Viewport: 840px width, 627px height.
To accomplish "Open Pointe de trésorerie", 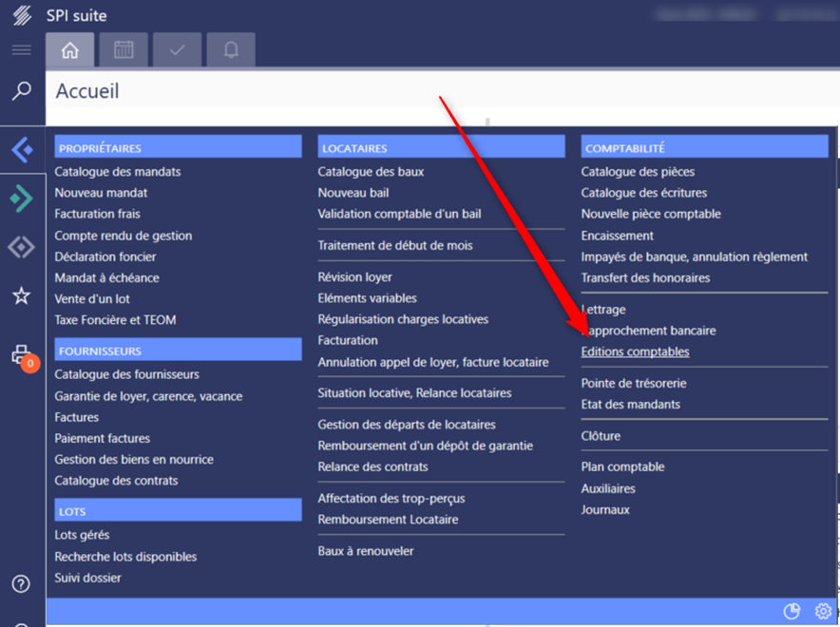I will pos(634,384).
